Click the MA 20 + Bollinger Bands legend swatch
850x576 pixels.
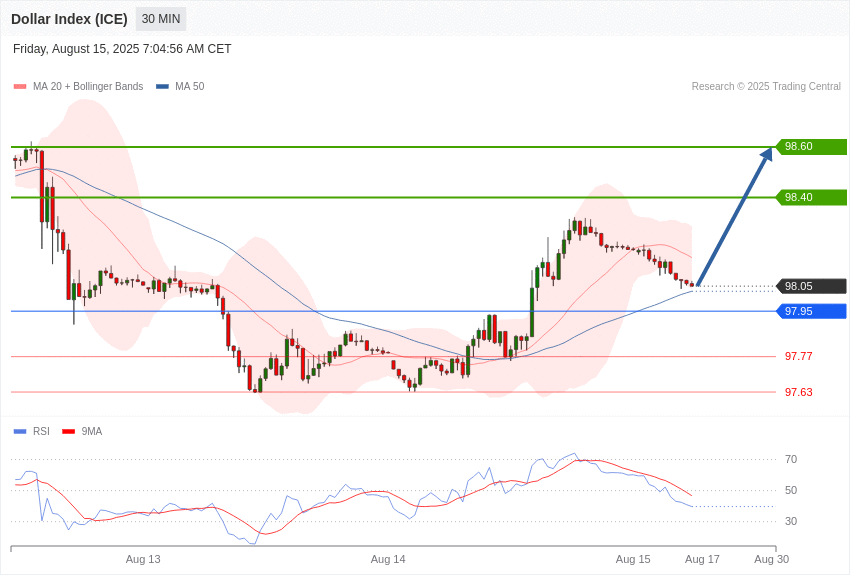[20, 87]
